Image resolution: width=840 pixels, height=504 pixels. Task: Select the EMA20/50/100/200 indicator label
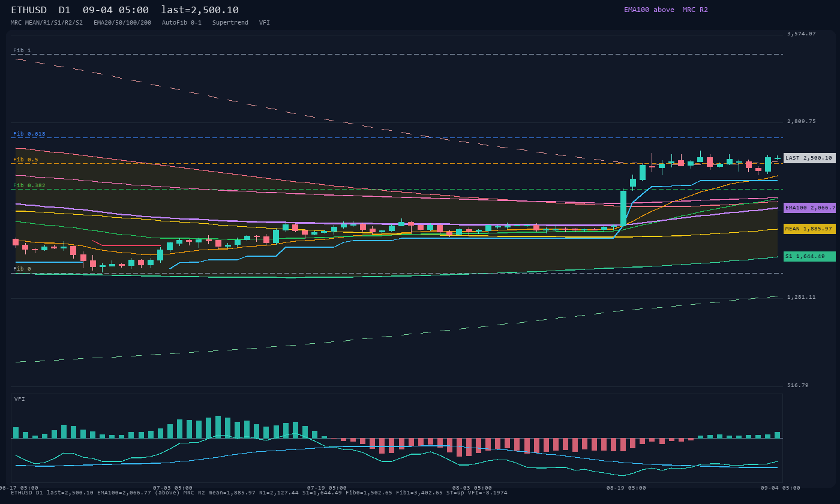tap(122, 23)
